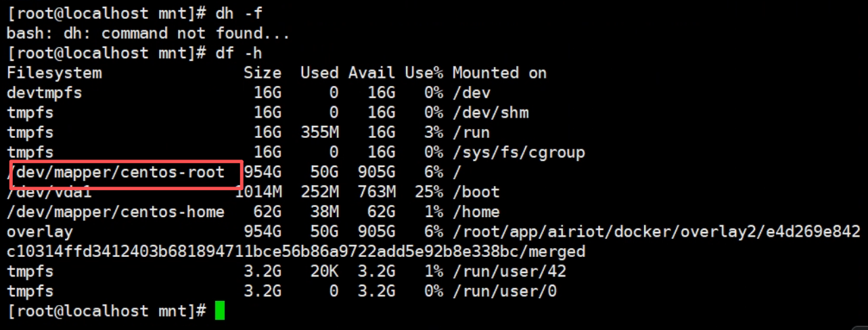Click the /dev/mapper/centos-home entry
This screenshot has width=868, height=330.
[x=116, y=212]
